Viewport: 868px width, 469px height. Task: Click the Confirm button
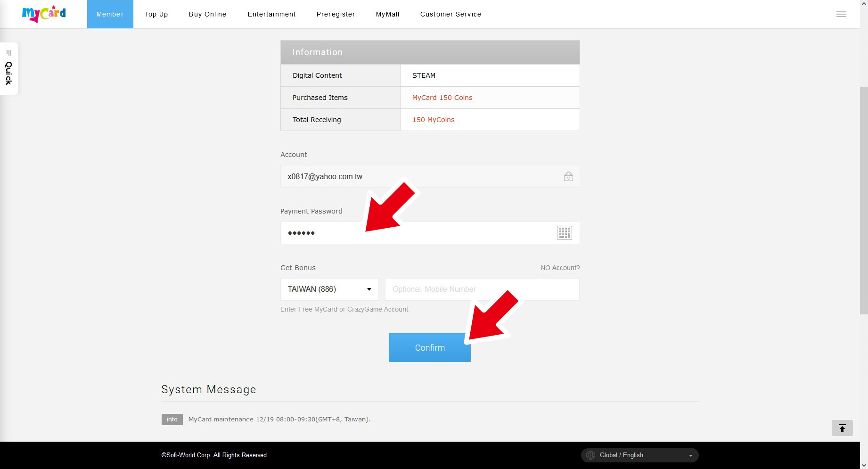point(430,348)
